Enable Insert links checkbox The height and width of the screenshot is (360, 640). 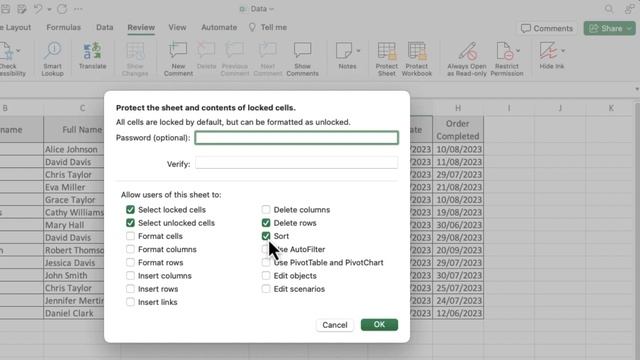coord(130,302)
